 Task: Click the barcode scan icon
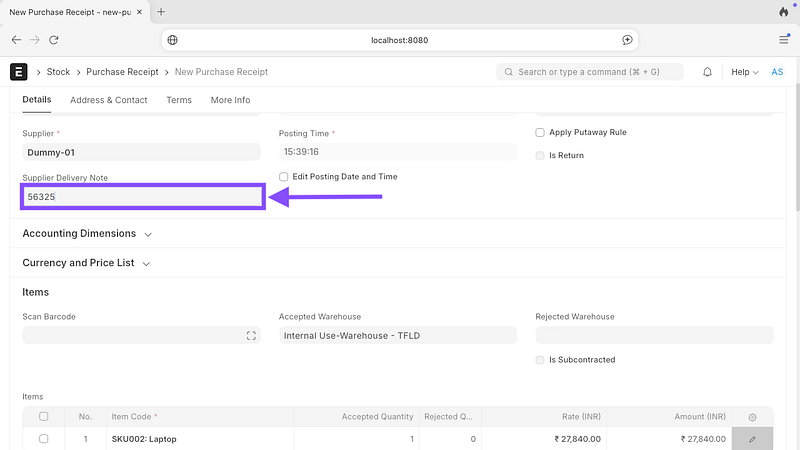click(x=251, y=336)
